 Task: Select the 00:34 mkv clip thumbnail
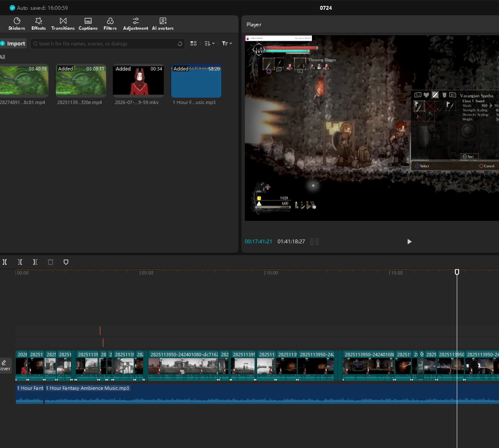(x=138, y=80)
